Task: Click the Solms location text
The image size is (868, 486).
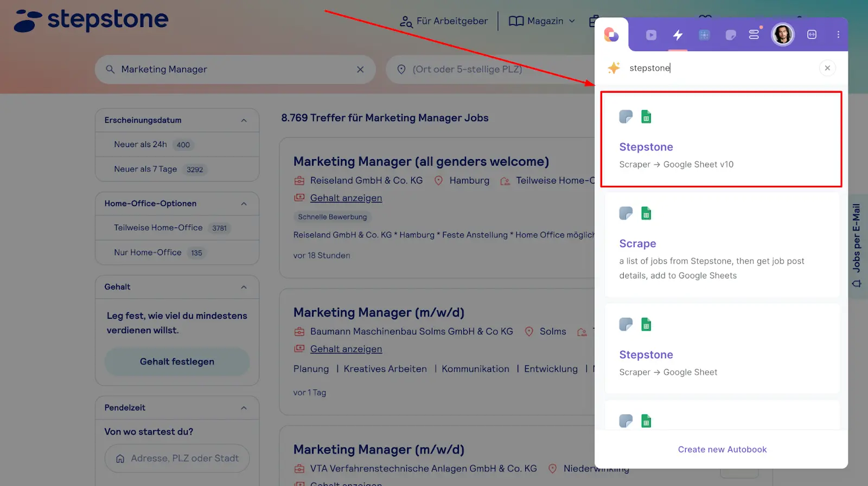Action: (553, 331)
